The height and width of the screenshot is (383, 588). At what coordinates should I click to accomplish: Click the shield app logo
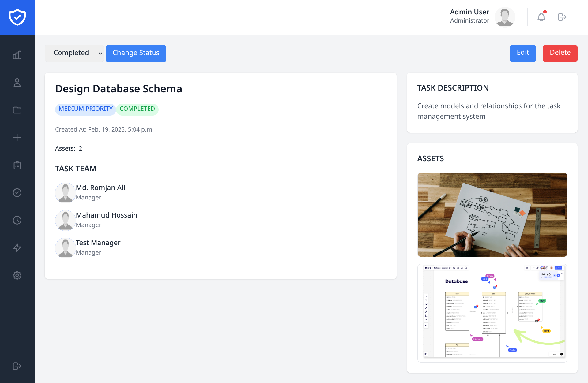pyautogui.click(x=17, y=17)
